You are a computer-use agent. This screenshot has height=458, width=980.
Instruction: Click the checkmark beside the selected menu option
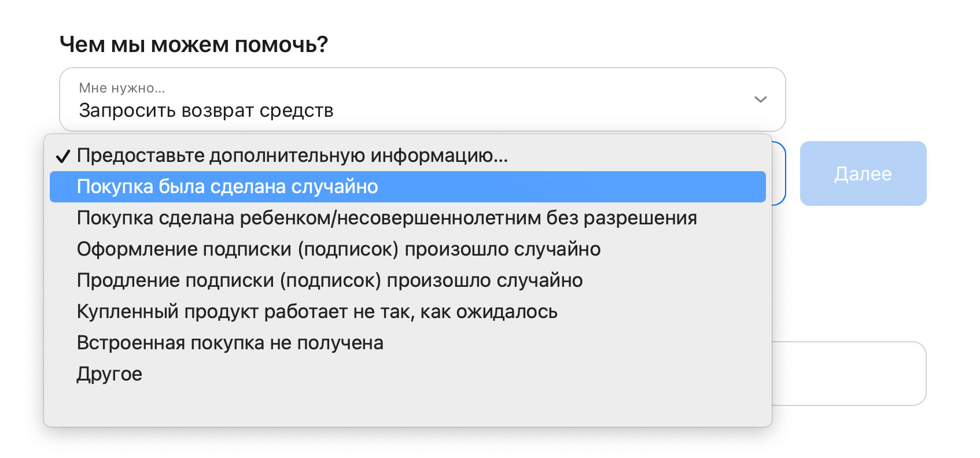[x=62, y=156]
